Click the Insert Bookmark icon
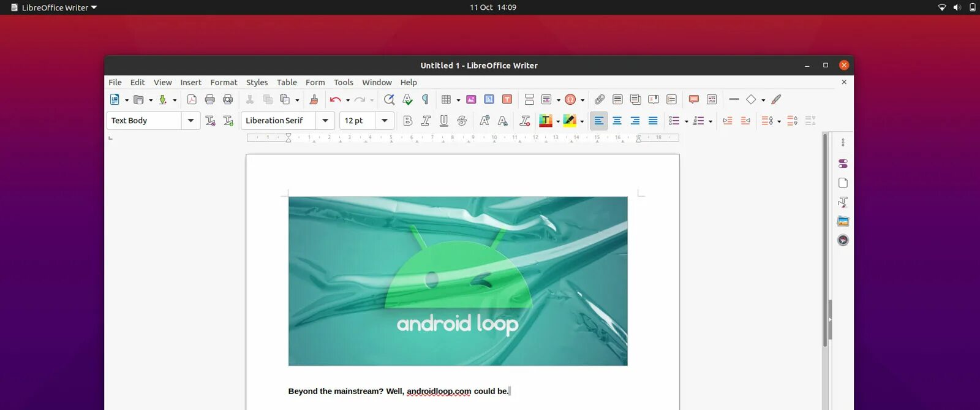The image size is (980, 410). 654,99
